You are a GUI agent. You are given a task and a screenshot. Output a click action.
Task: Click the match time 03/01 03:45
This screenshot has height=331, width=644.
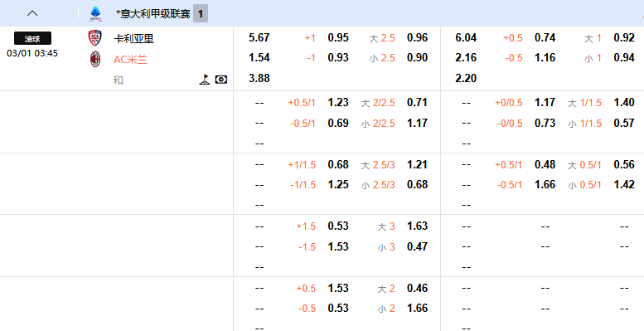pos(32,53)
